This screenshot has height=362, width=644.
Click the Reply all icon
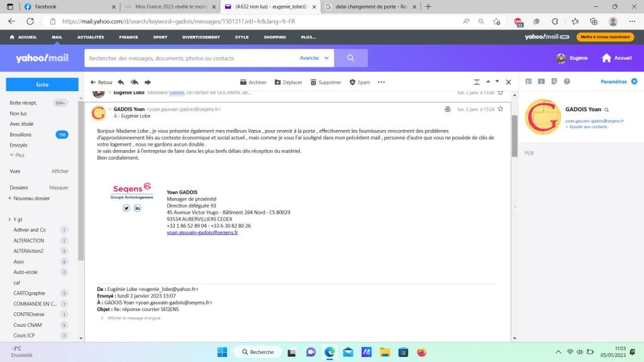point(134,82)
